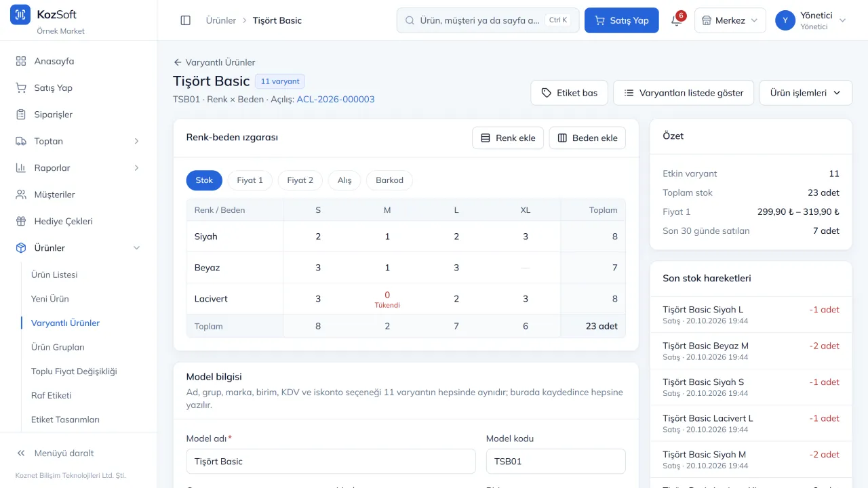Open the Yönetici account menu chevron
This screenshot has height=488, width=868.
point(843,20)
